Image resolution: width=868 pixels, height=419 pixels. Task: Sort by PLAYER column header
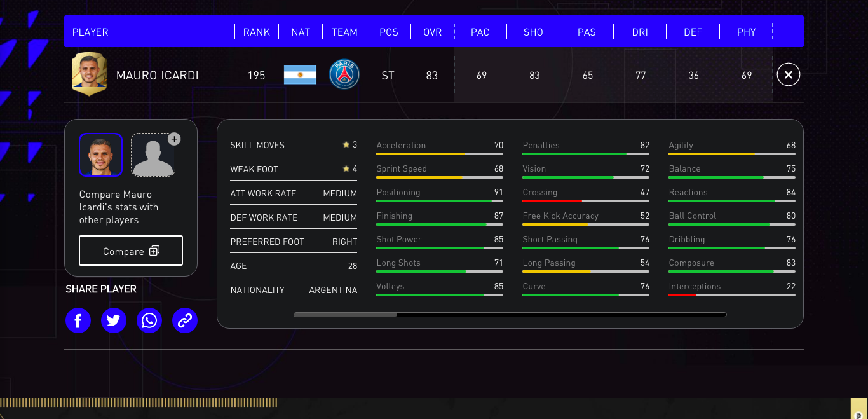click(90, 32)
